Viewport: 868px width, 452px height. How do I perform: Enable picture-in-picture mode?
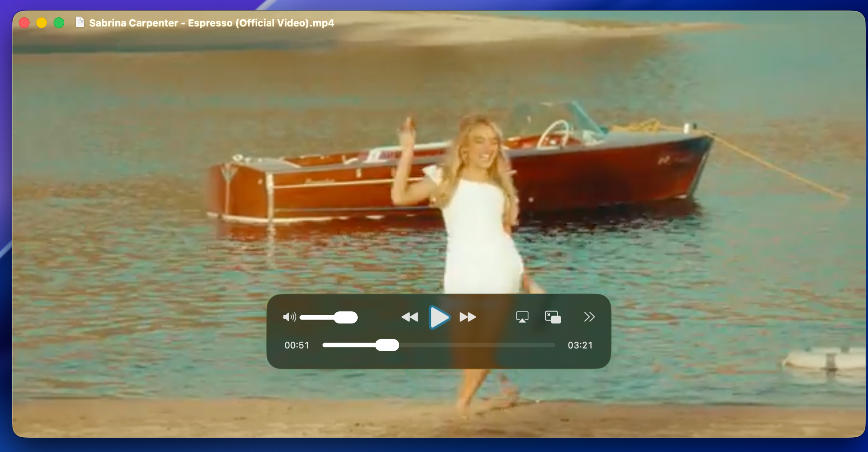[553, 317]
